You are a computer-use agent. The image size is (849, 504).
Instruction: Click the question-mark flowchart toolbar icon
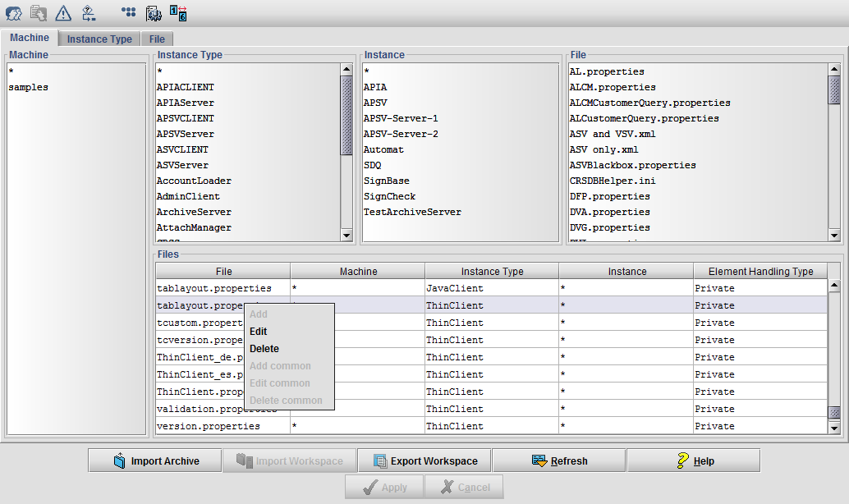88,12
